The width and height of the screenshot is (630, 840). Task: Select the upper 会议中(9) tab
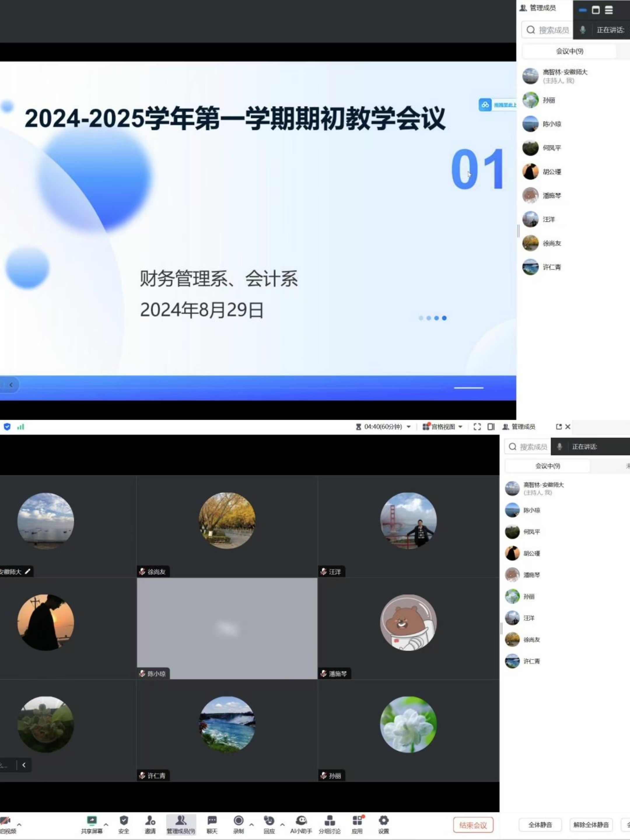pos(569,51)
